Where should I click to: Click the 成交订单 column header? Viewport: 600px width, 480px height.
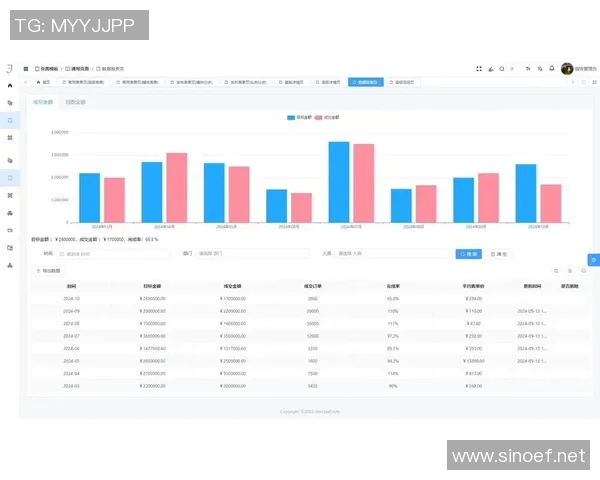click(313, 286)
